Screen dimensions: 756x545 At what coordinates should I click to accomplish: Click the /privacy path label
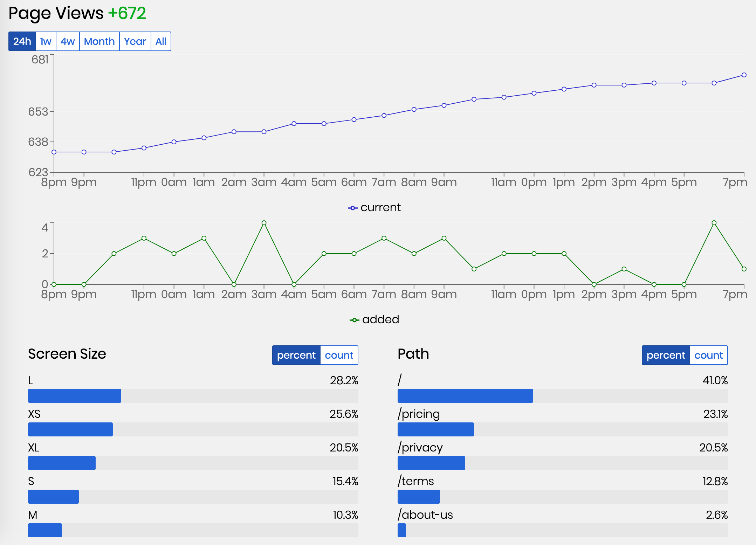(x=420, y=448)
